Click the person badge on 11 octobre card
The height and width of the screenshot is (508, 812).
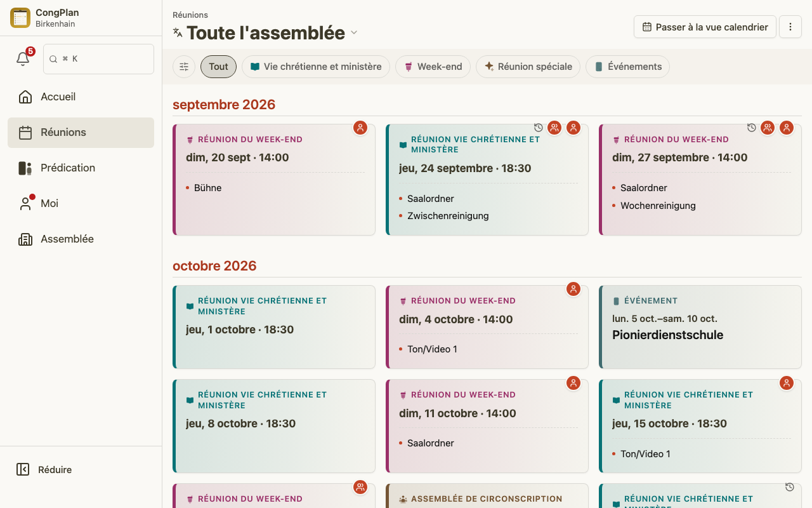point(573,383)
